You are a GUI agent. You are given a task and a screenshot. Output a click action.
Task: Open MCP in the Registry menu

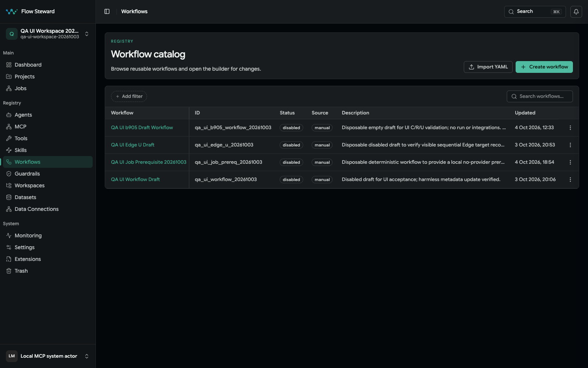point(48,127)
